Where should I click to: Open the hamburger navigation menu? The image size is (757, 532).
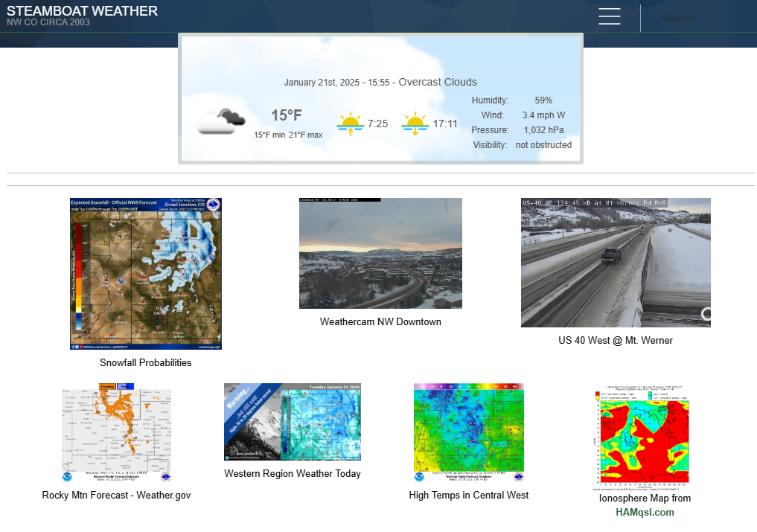coord(609,16)
